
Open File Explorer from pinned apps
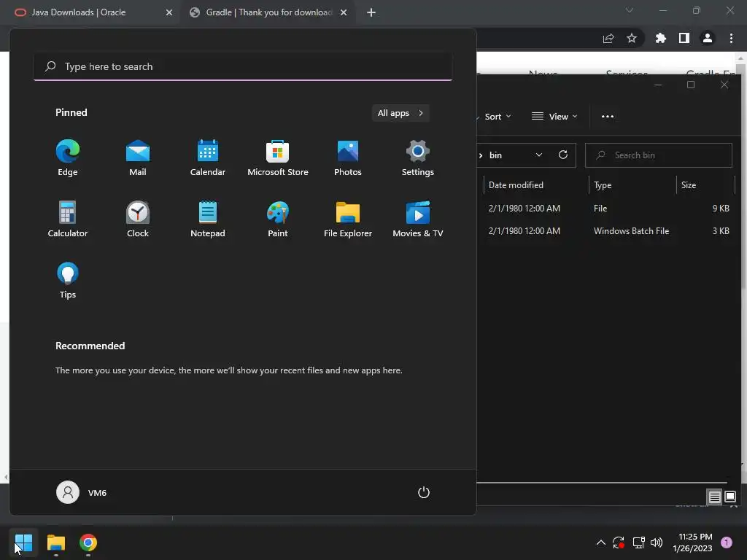[x=348, y=219]
